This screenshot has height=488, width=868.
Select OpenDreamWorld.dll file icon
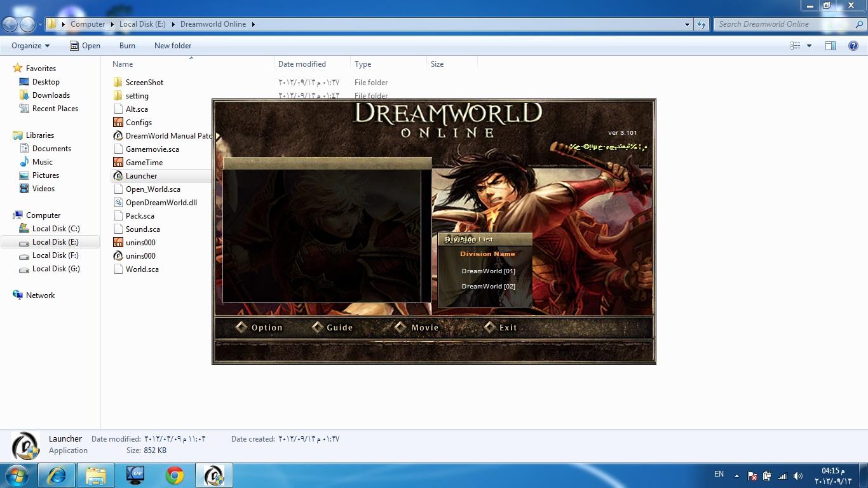[118, 203]
